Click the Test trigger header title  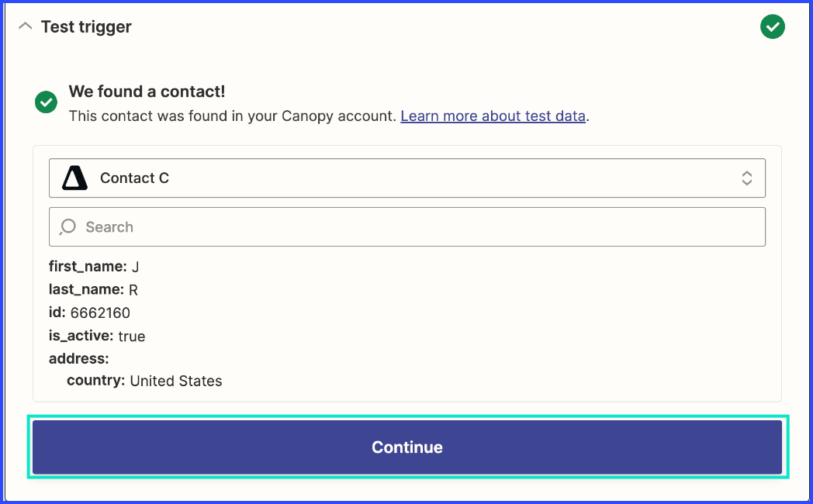tap(86, 27)
